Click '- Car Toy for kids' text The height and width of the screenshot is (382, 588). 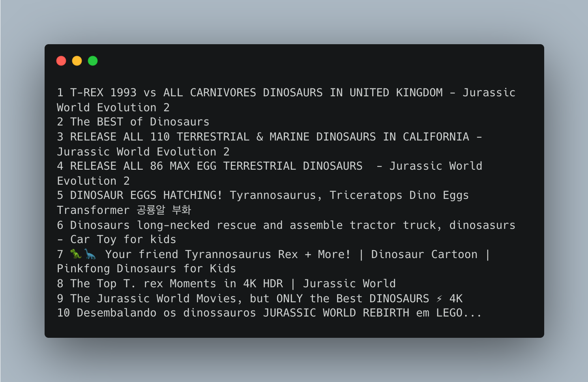pos(116,240)
